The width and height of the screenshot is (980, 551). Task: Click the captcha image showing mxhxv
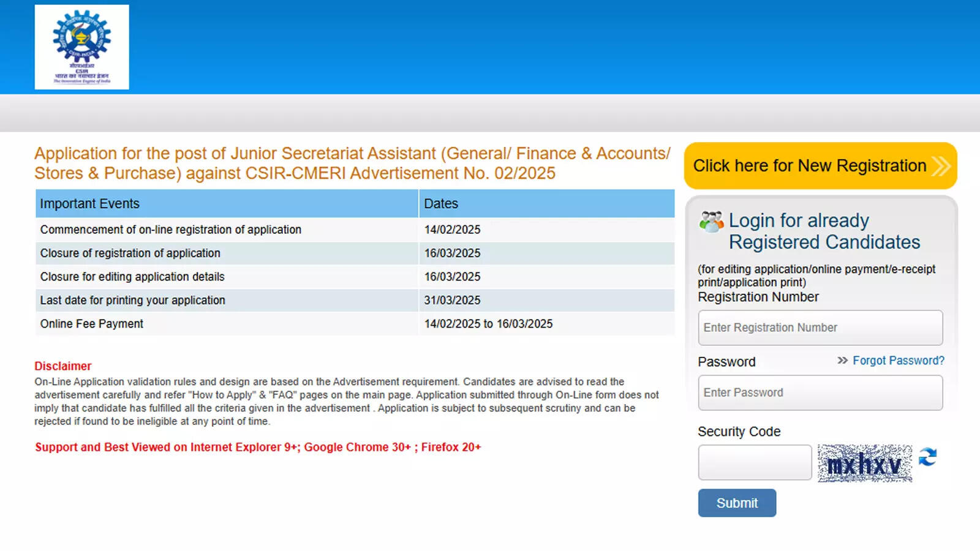pyautogui.click(x=864, y=463)
